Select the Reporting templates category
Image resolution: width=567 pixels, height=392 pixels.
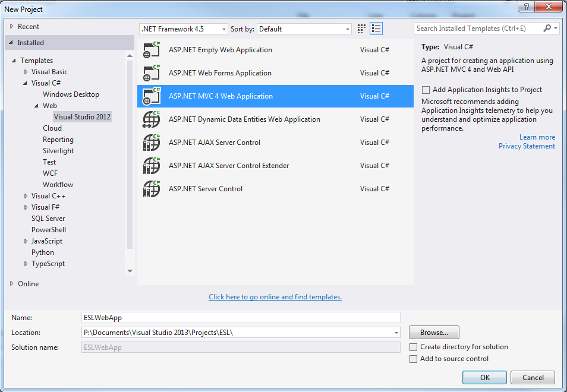(x=58, y=140)
